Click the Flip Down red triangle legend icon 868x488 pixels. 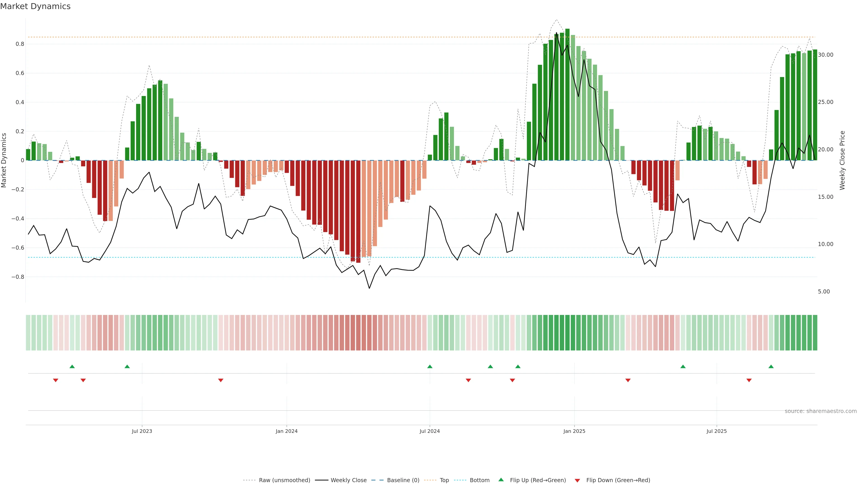point(577,480)
